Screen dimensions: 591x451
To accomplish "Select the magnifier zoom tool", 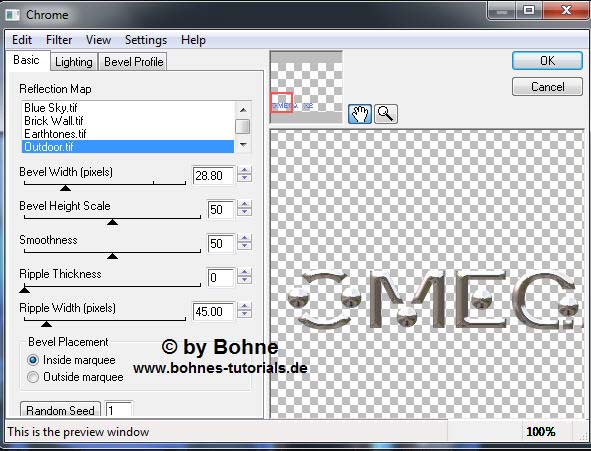I will pyautogui.click(x=386, y=114).
